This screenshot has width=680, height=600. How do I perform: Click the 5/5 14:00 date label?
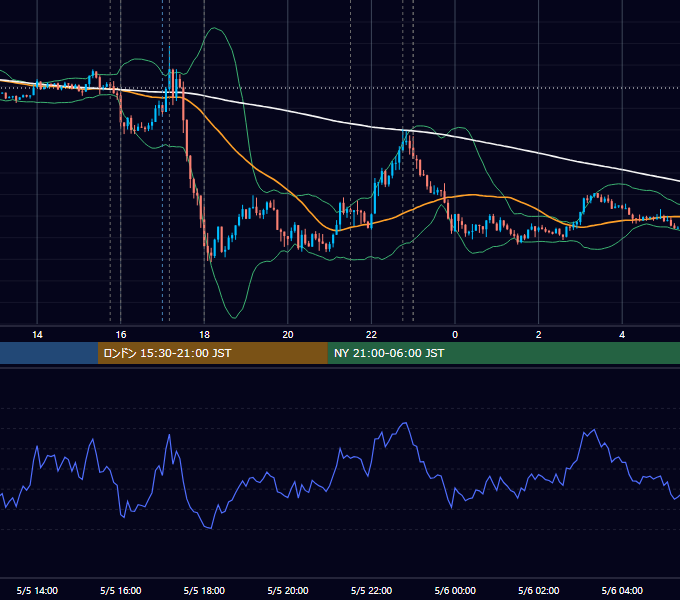[37, 590]
